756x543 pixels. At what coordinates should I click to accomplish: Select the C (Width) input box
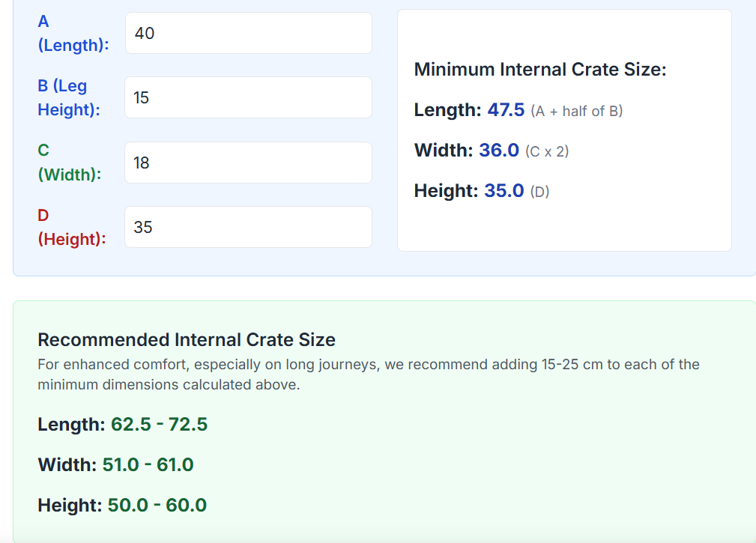(248, 163)
